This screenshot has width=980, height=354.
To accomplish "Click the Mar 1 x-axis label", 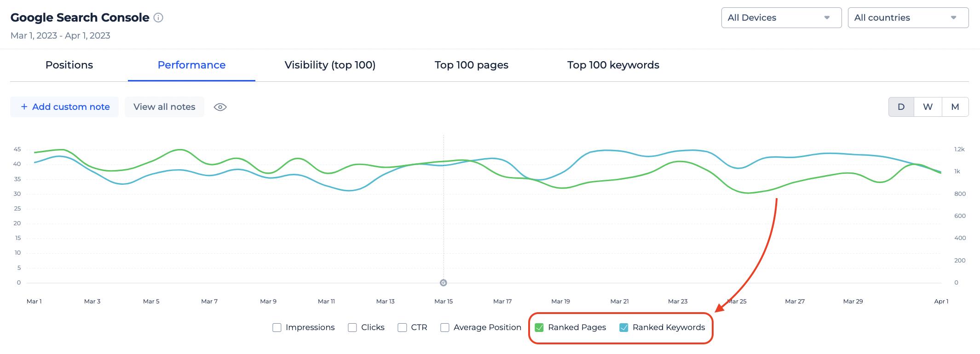I will pos(34,301).
